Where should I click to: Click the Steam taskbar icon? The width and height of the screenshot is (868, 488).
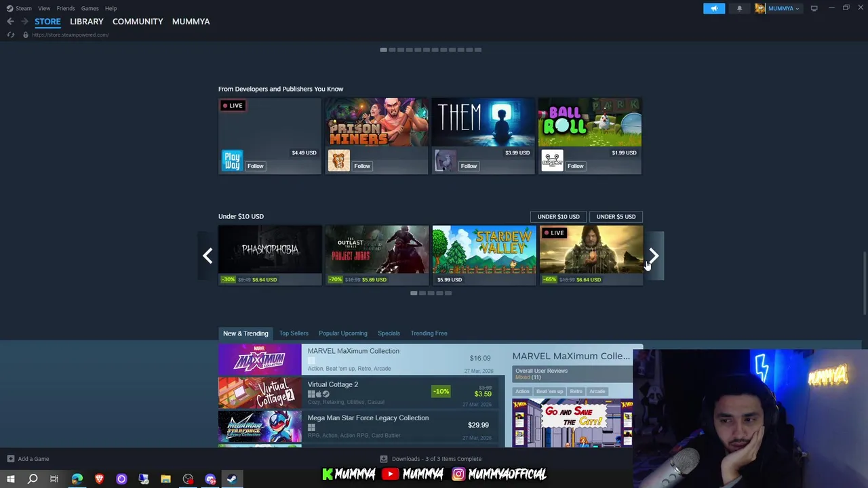[232, 479]
